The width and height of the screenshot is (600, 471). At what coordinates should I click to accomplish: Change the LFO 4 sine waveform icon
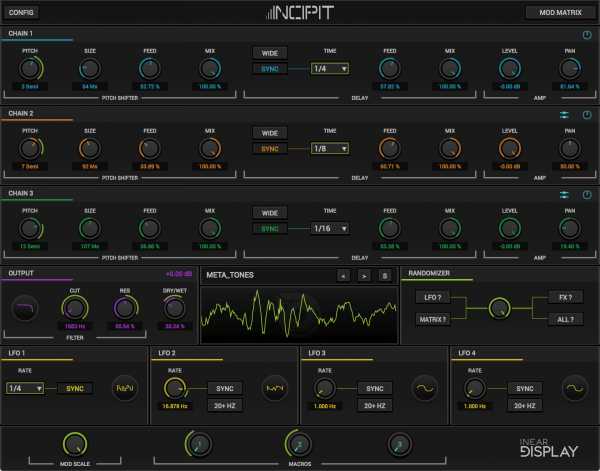pyautogui.click(x=575, y=388)
